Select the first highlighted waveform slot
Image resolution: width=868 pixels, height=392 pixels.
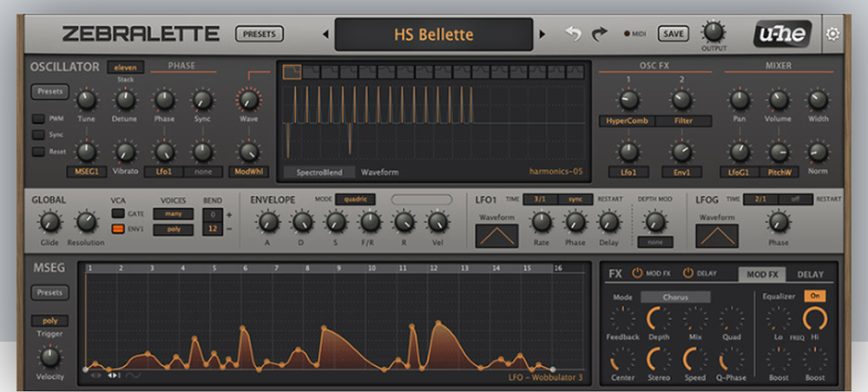pyautogui.click(x=292, y=72)
